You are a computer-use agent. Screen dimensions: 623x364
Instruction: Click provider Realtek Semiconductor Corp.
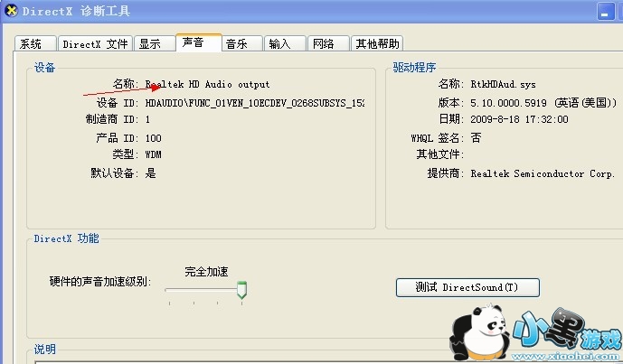pyautogui.click(x=543, y=173)
